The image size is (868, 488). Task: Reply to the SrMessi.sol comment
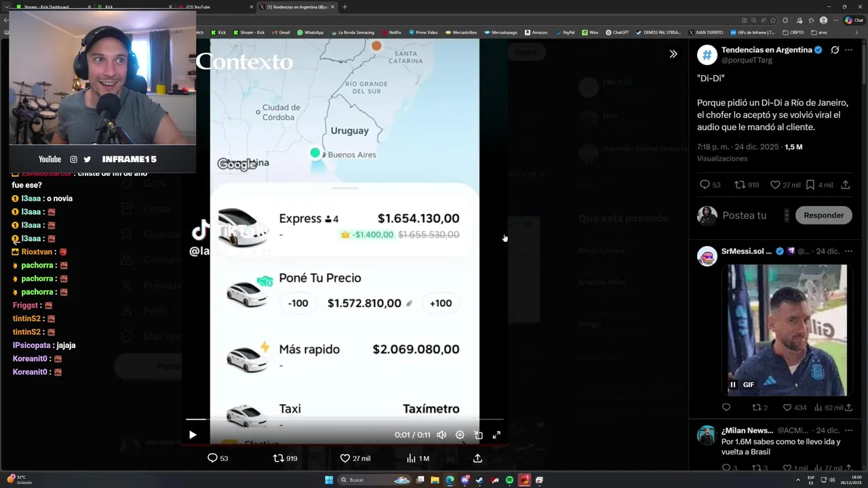726,407
